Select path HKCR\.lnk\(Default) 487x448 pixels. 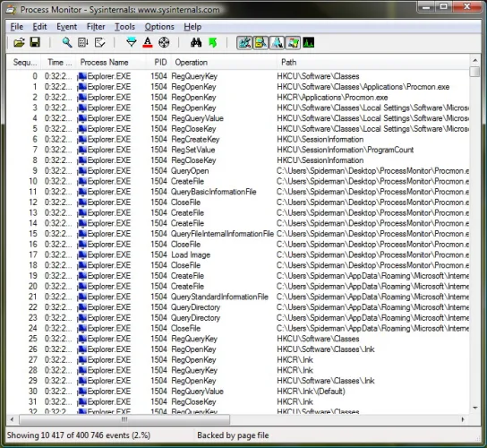[311, 392]
